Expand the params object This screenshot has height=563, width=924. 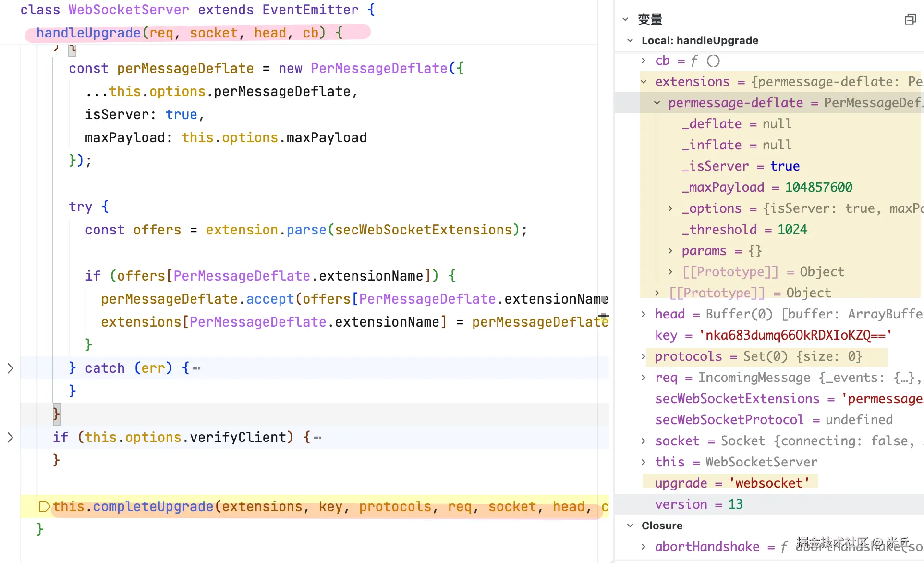click(x=670, y=251)
